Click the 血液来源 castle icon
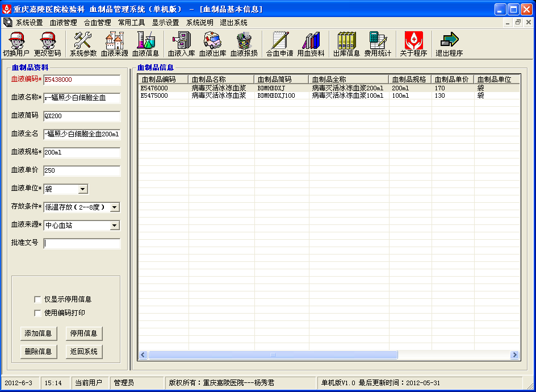The height and width of the screenshot is (392, 536). (x=115, y=44)
